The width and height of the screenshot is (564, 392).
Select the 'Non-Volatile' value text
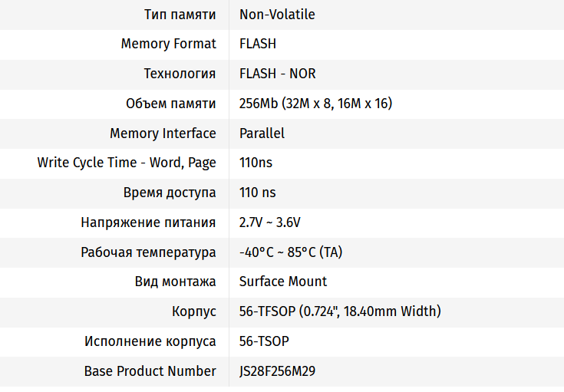pos(277,15)
